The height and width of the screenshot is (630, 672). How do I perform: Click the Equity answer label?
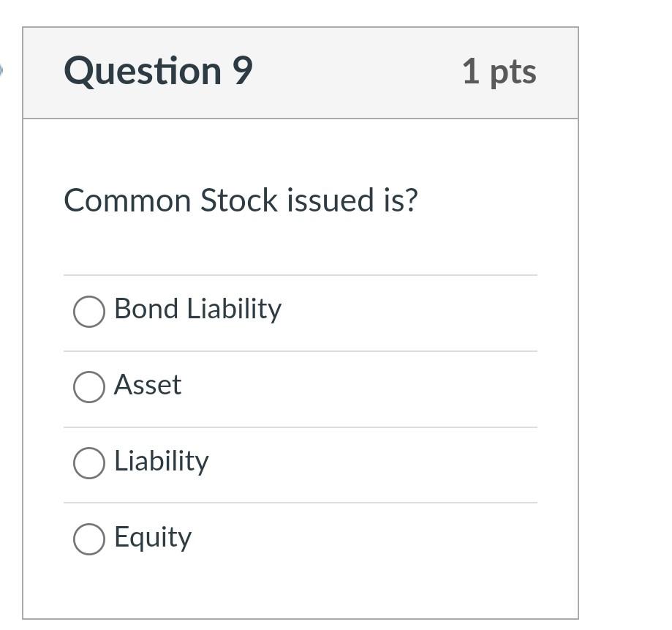[x=151, y=537]
